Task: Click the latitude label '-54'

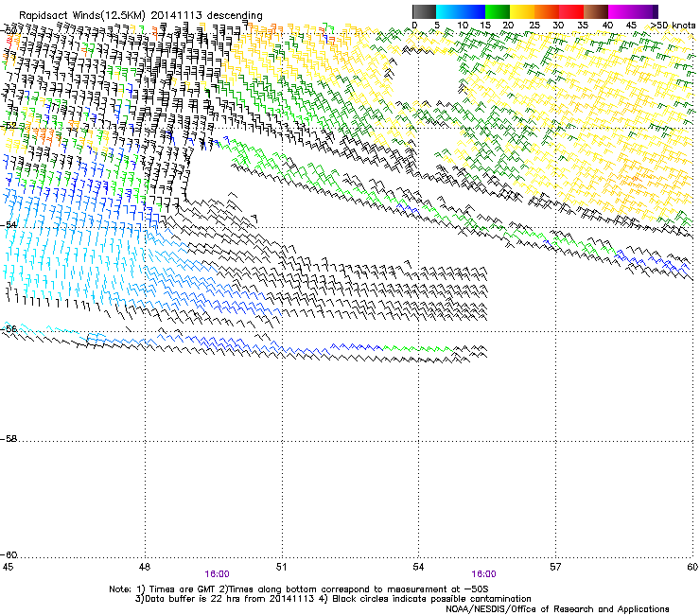Action: (9, 225)
